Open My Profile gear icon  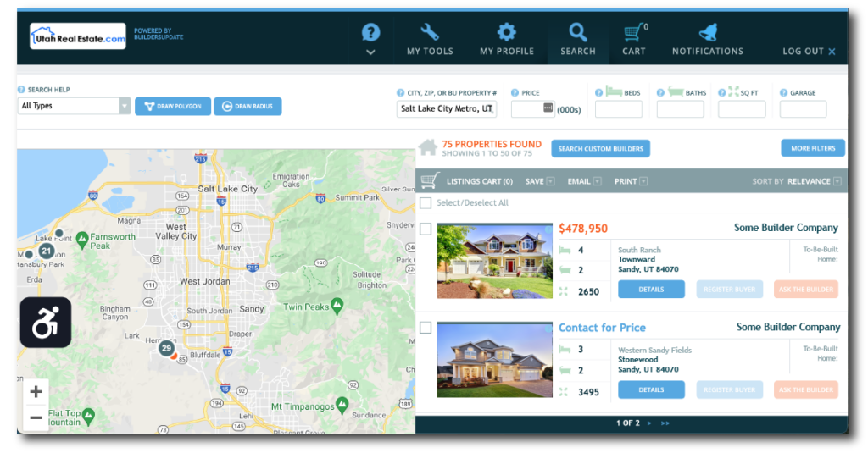[x=506, y=33]
